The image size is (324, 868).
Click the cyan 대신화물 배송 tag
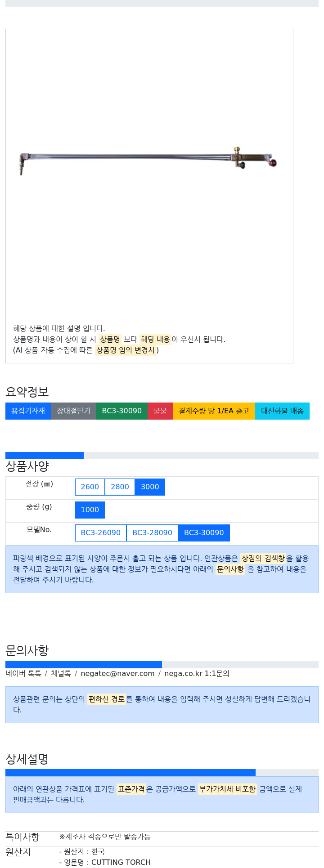click(282, 411)
